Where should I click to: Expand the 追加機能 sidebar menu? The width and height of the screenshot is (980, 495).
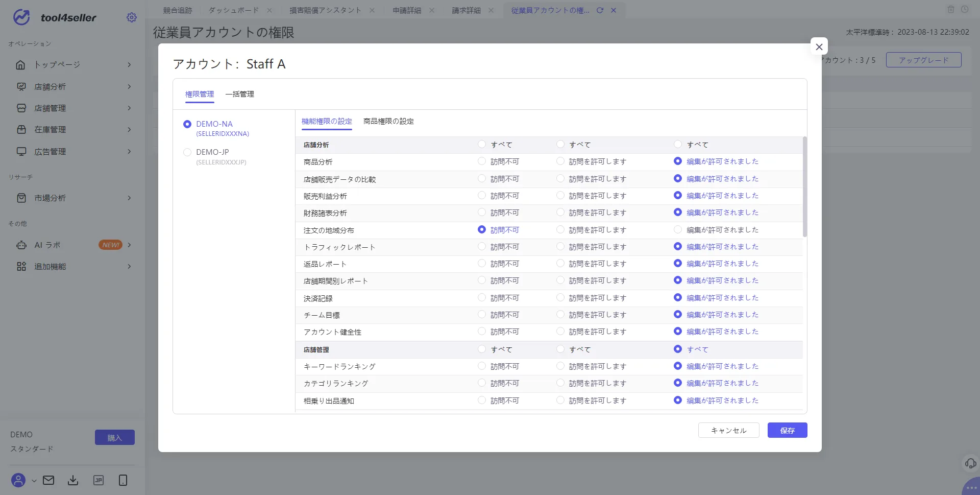tap(129, 267)
